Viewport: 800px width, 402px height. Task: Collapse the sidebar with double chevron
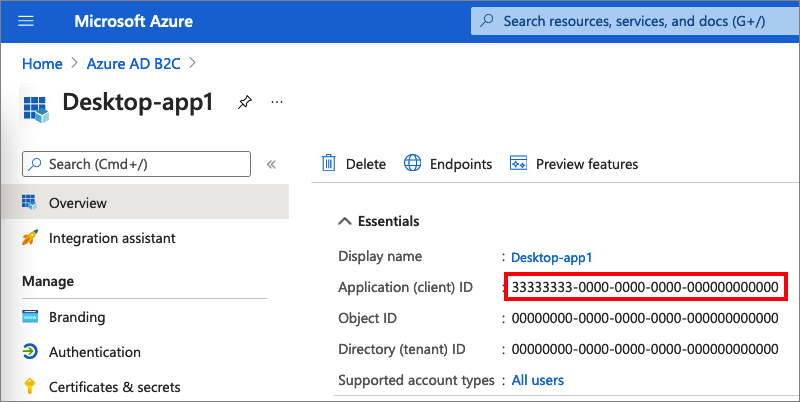270,164
